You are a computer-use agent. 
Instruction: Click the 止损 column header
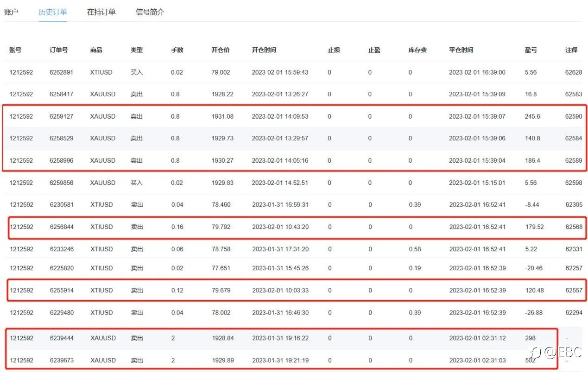tap(334, 50)
